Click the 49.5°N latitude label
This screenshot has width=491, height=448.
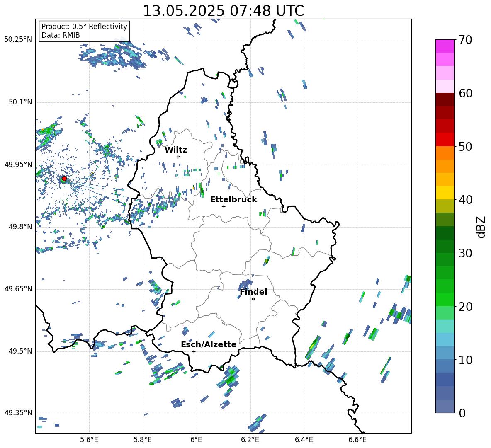click(20, 351)
